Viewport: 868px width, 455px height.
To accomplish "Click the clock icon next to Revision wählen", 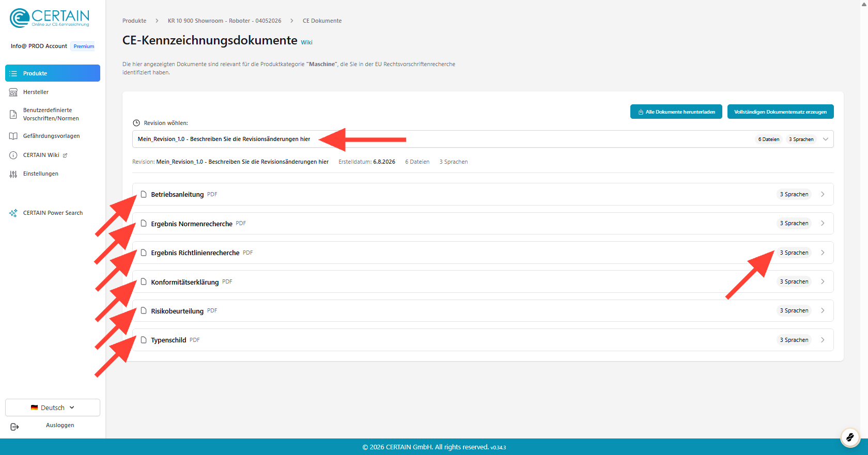I will coord(136,123).
